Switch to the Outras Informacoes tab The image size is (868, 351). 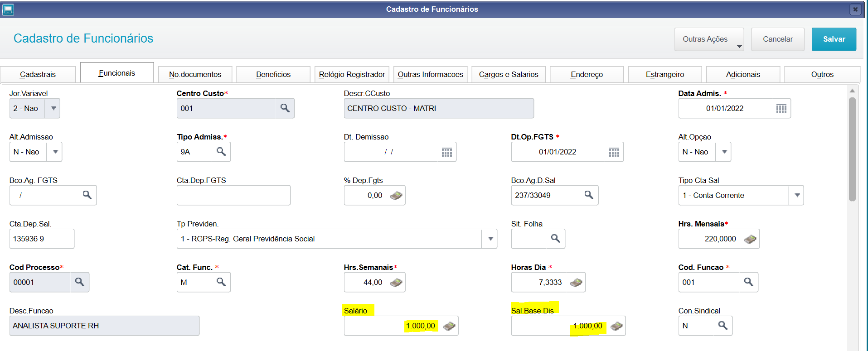coord(430,74)
